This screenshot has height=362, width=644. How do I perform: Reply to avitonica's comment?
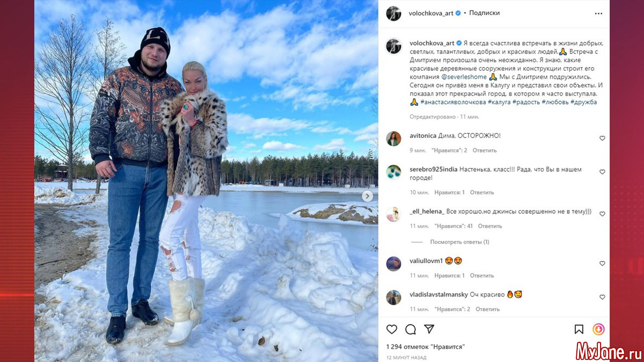485,150
